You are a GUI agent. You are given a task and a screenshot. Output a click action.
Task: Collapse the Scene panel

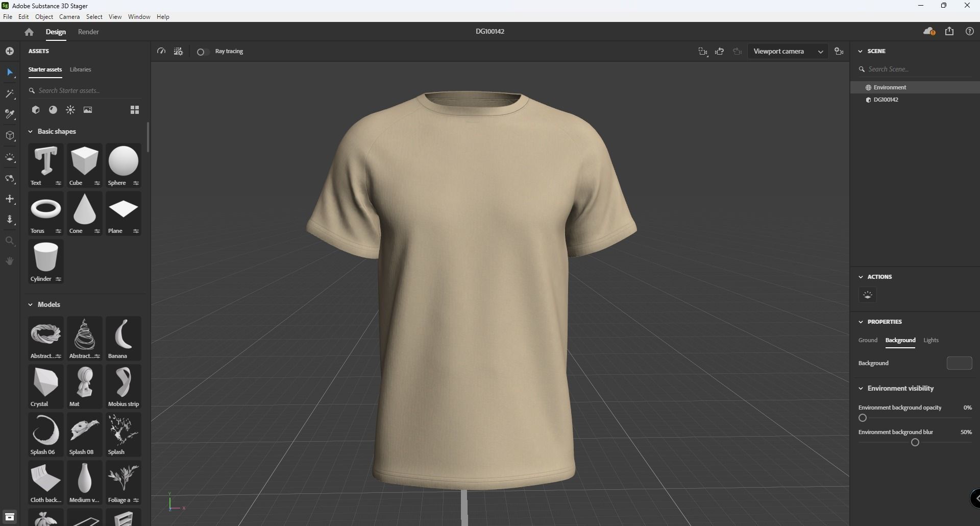[861, 51]
